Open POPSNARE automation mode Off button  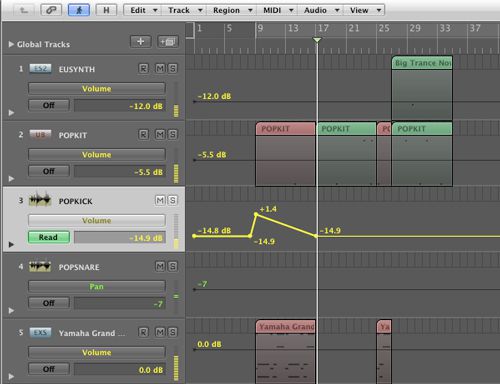(x=49, y=303)
